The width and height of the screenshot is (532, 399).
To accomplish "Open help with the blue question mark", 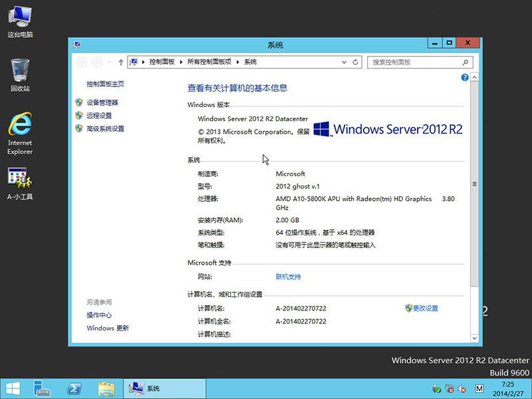I will [465, 77].
